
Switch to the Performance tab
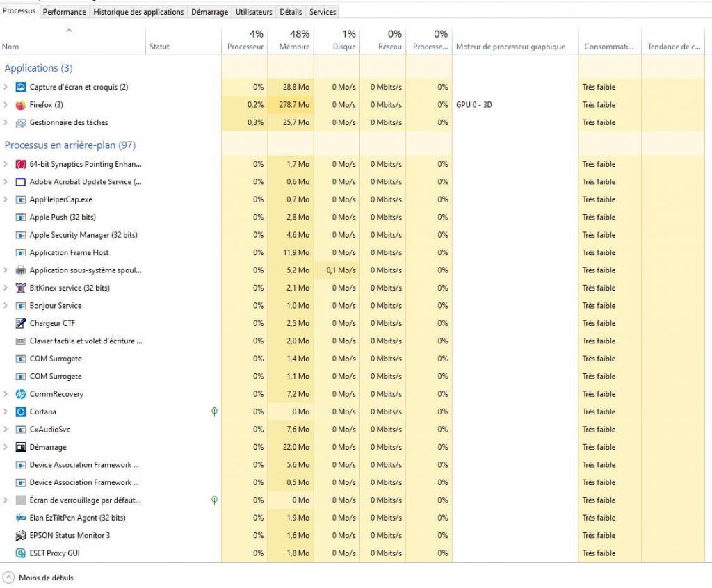[x=65, y=12]
